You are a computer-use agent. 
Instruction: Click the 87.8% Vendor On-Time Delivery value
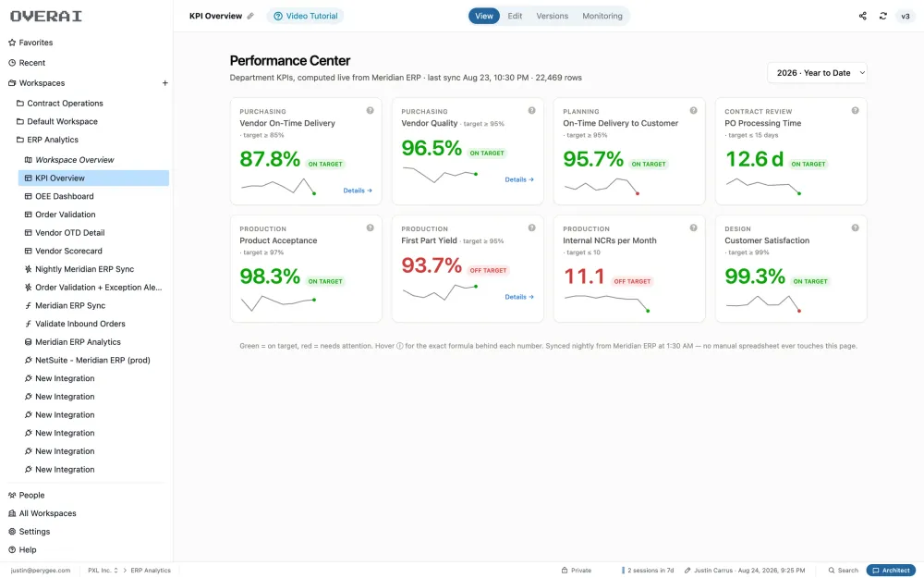point(270,159)
